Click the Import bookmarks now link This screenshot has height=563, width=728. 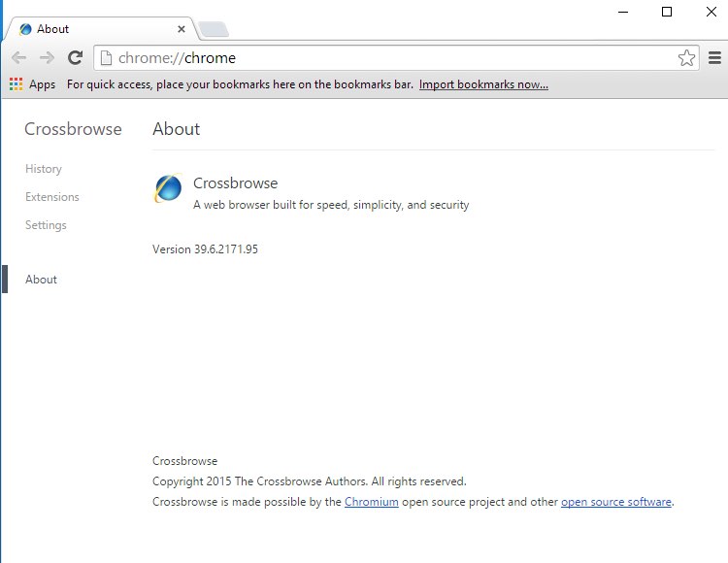(x=483, y=84)
